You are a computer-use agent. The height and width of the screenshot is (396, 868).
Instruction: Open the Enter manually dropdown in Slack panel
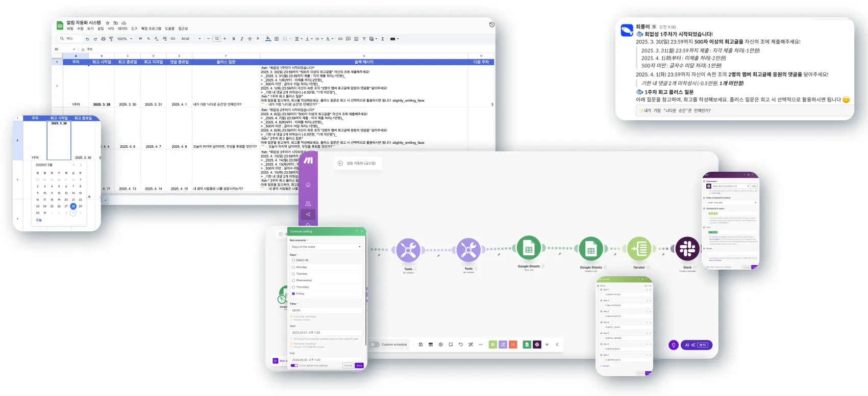pos(732,203)
